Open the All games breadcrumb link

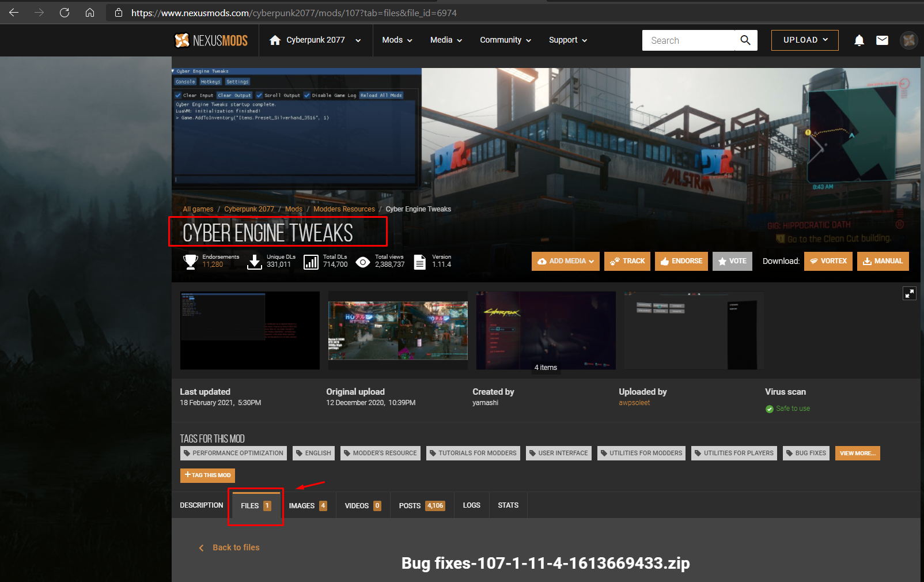coord(198,209)
